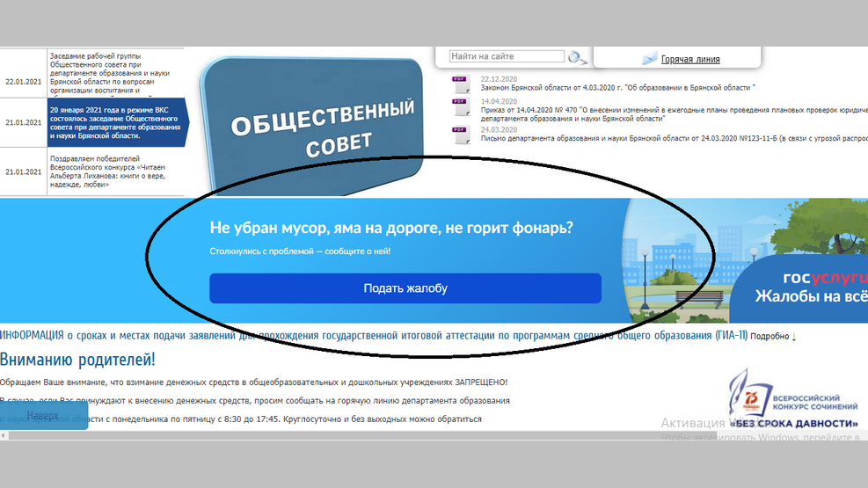Open the Без срока давности contest banner
Screen dimensions: 868x488
point(792,400)
